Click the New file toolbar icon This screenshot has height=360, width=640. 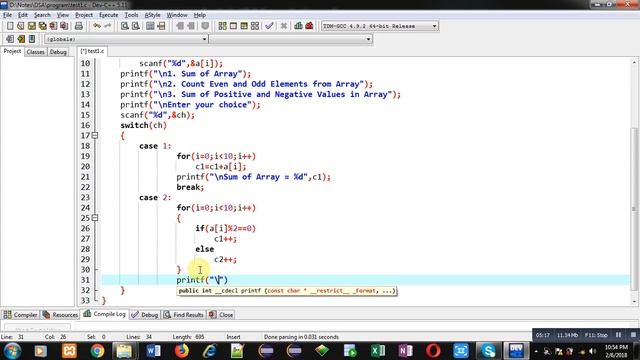coord(10,26)
